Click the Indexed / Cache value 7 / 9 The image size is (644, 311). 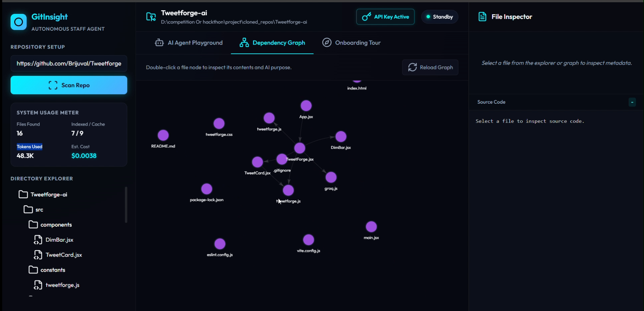point(77,133)
